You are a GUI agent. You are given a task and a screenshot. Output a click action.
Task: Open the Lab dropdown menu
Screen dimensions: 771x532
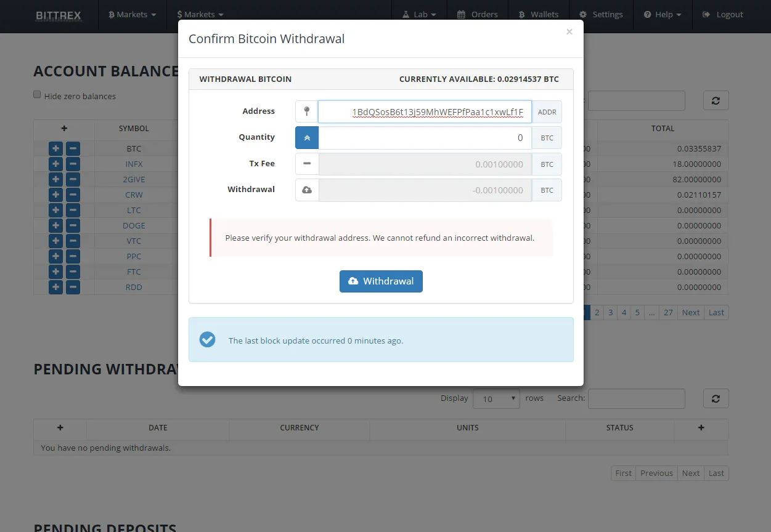click(419, 14)
